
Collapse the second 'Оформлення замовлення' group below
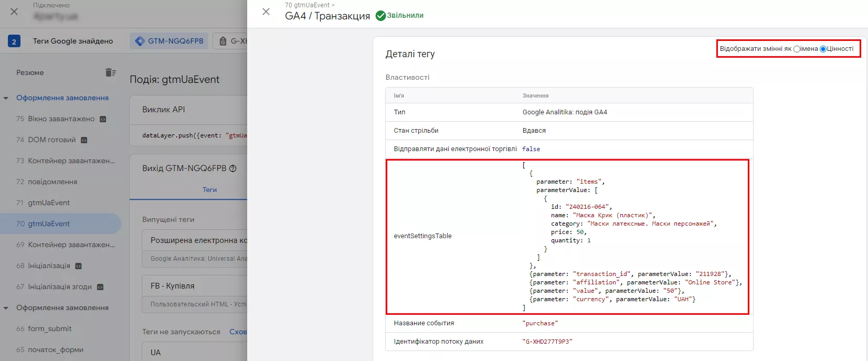[6, 308]
